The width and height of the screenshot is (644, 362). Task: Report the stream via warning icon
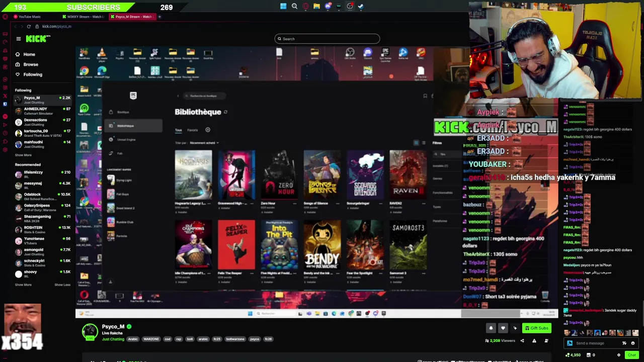(534, 341)
